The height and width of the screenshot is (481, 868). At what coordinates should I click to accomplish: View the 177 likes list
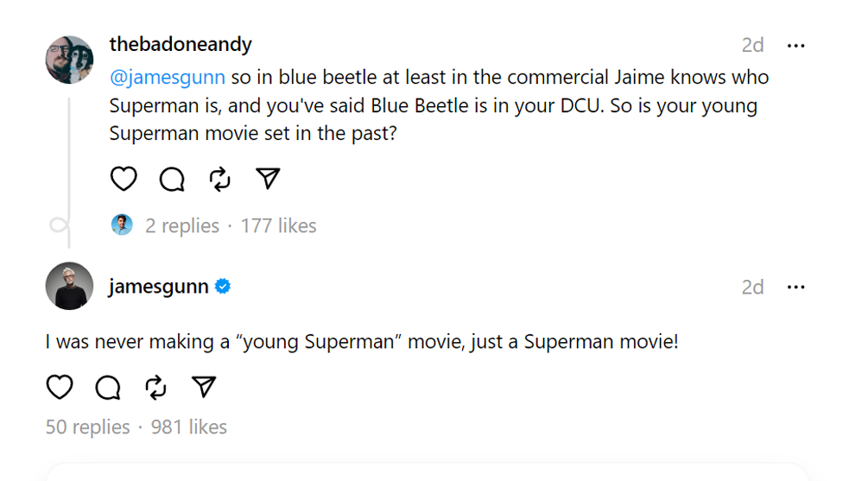[x=278, y=226]
